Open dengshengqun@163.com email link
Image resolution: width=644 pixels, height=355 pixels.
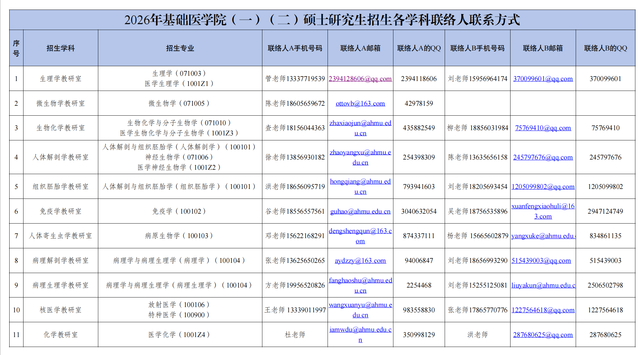click(360, 231)
